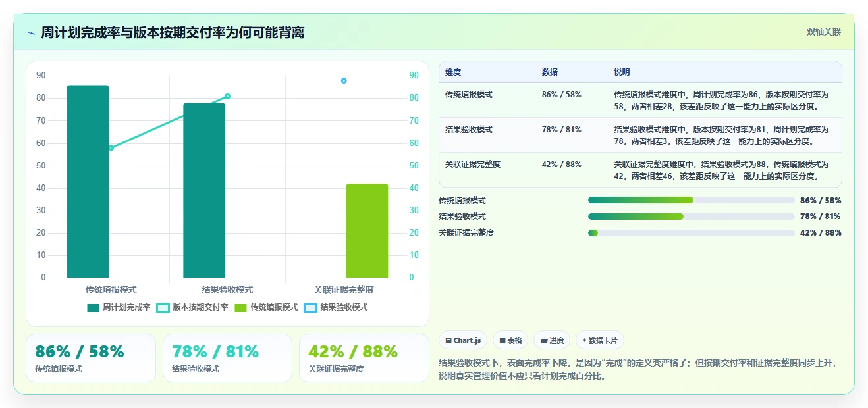The height and width of the screenshot is (408, 868).
Task: Click the 结果验收模式 progress bar
Action: 692,217
